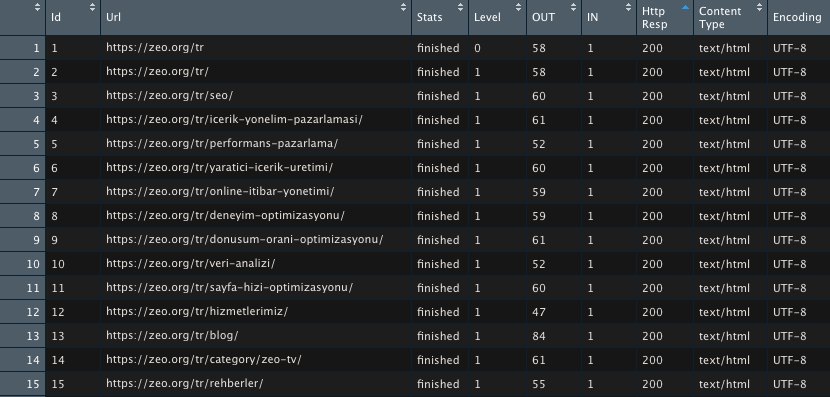Sort by Content Type column arrows
This screenshot has width=830, height=397.
(760, 7)
